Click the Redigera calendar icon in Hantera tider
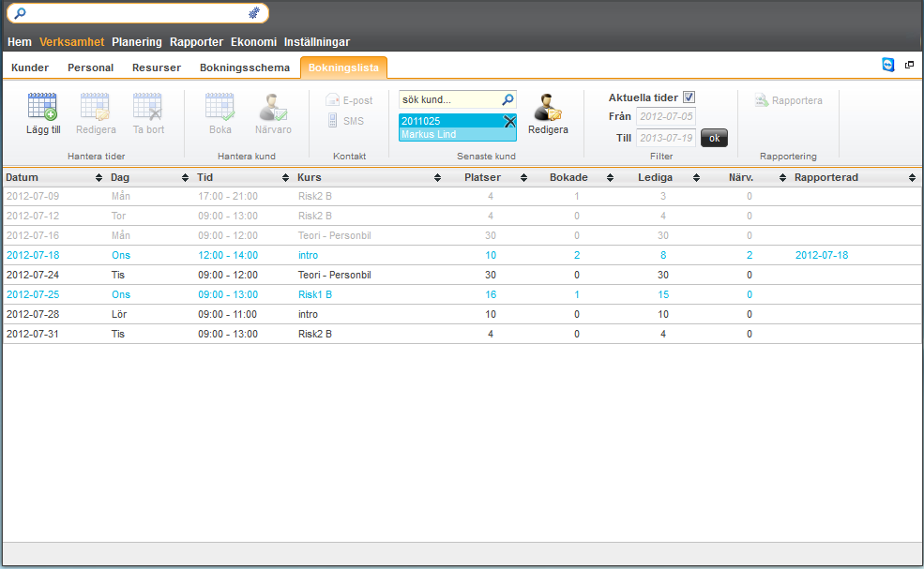 pos(95,107)
